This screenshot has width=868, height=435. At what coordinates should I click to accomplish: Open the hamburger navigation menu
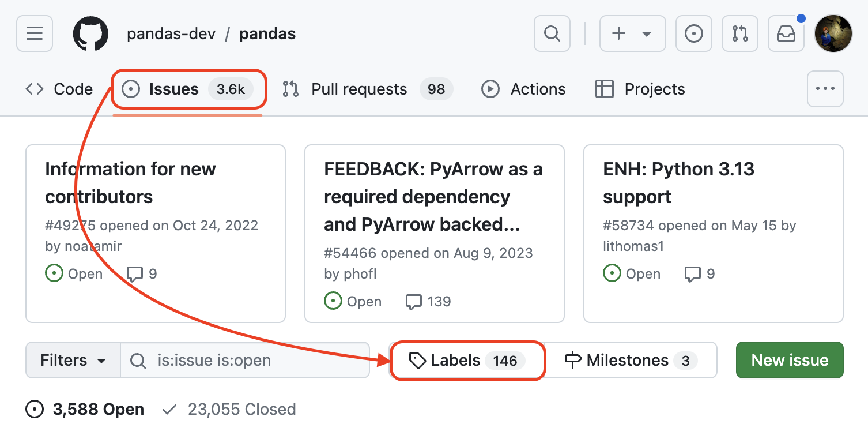pyautogui.click(x=35, y=33)
